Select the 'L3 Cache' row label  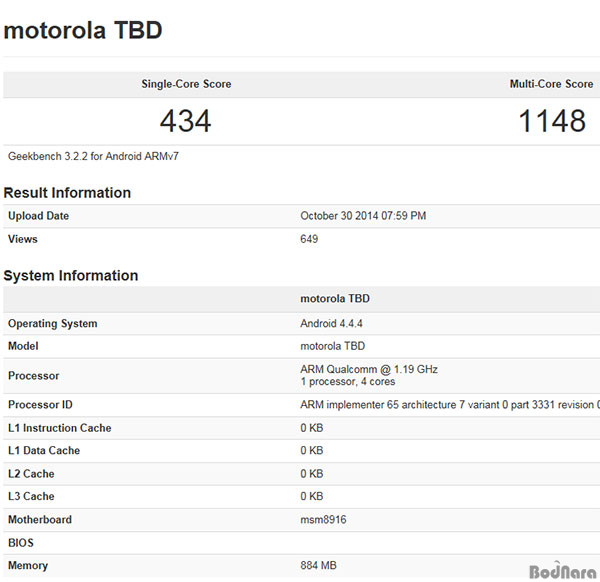click(31, 496)
